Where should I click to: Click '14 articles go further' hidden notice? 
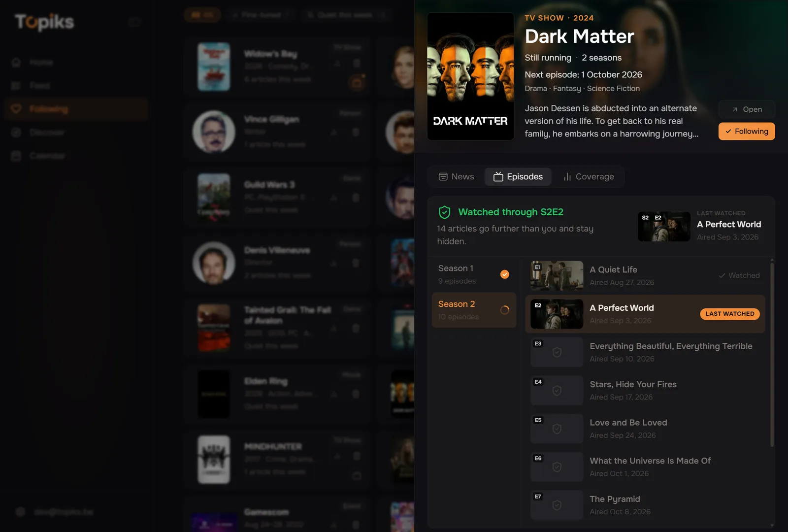(515, 235)
